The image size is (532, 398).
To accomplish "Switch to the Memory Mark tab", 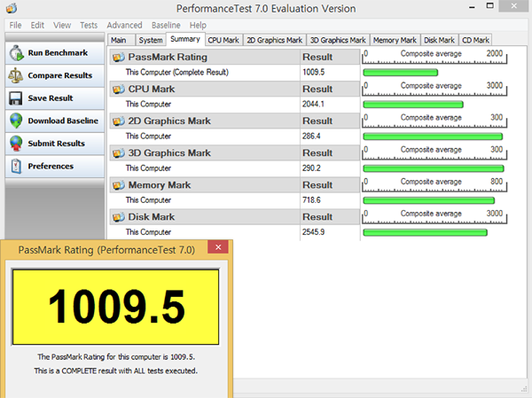I will pos(395,40).
